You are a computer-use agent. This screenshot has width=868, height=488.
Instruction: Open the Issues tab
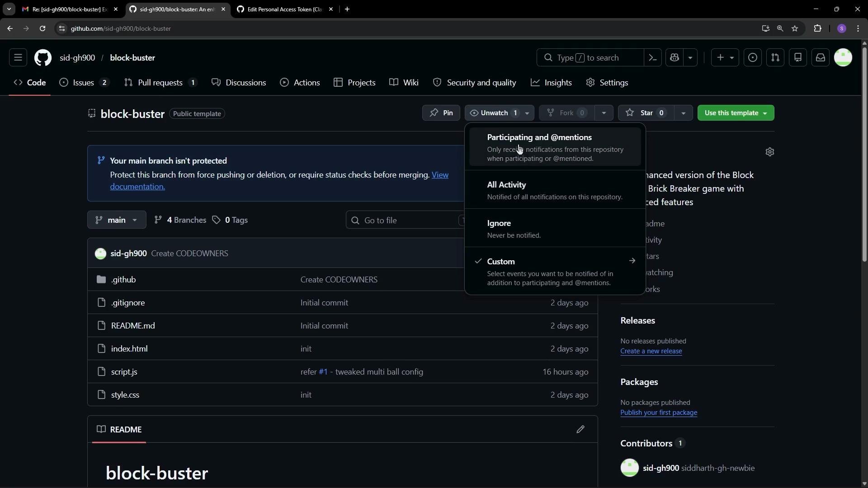click(85, 83)
